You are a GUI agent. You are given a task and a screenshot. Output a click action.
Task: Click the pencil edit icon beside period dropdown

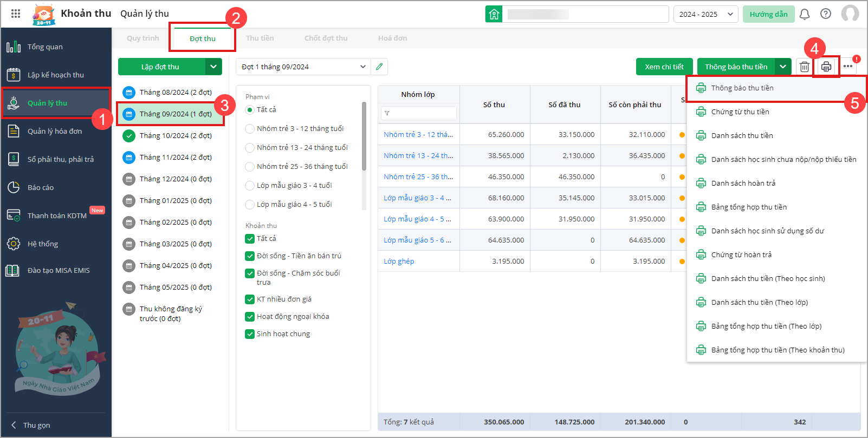pos(379,67)
